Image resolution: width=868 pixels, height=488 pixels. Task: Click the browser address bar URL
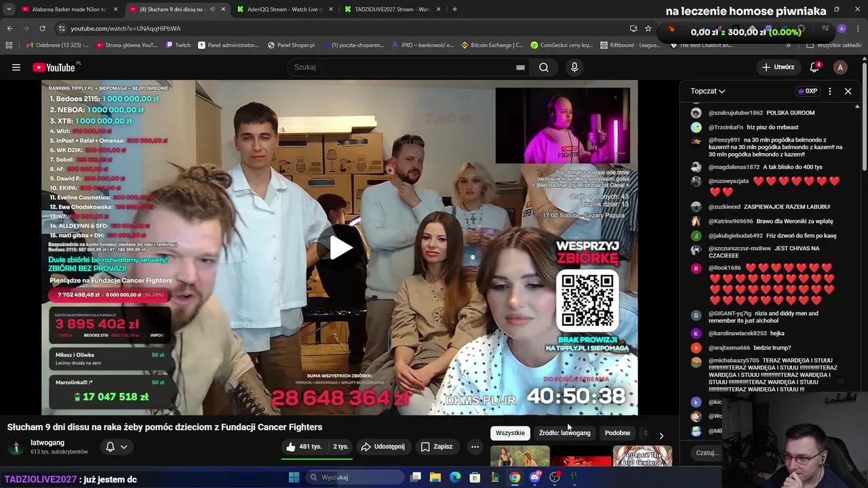(125, 28)
